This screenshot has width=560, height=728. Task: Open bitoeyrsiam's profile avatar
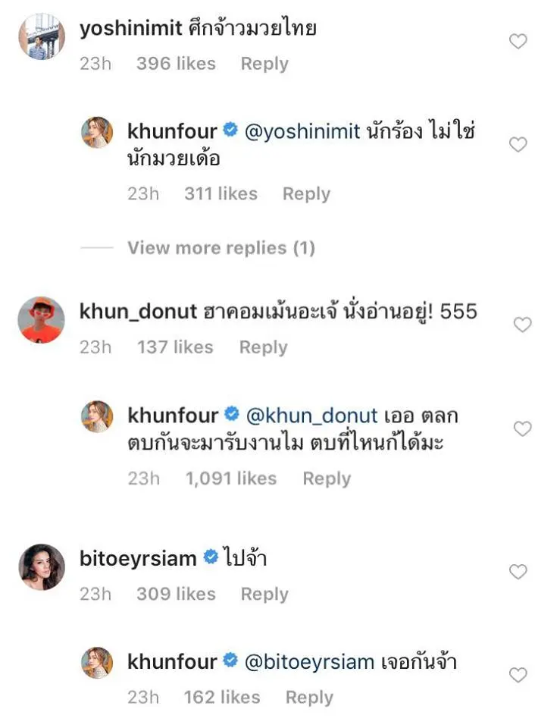pyautogui.click(x=41, y=567)
